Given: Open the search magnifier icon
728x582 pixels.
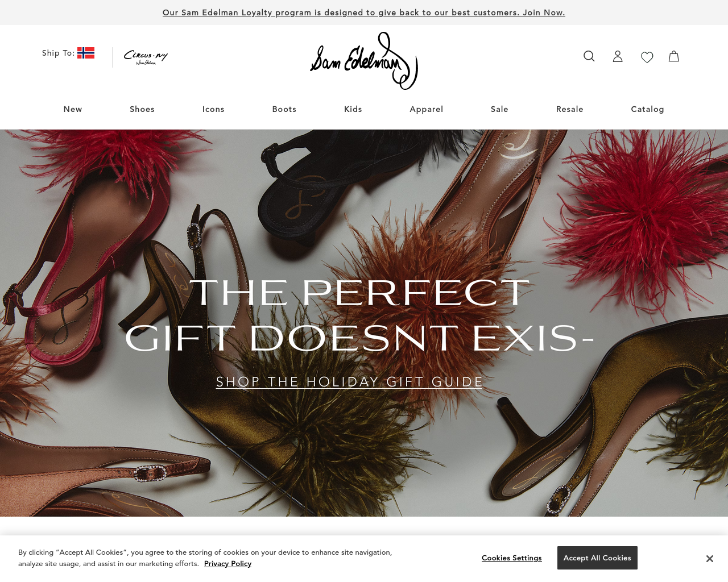Looking at the screenshot, I should point(589,56).
